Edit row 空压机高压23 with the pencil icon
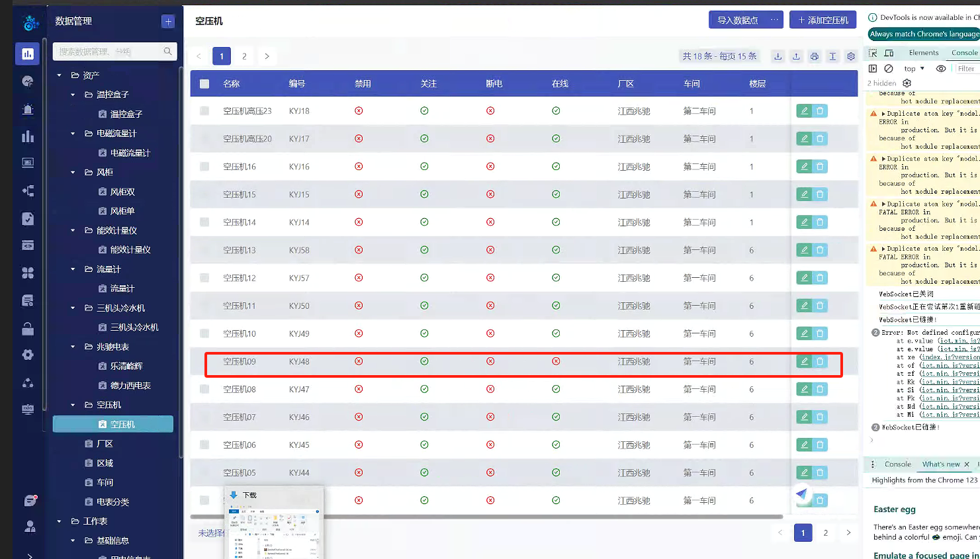The height and width of the screenshot is (559, 980). click(x=804, y=111)
